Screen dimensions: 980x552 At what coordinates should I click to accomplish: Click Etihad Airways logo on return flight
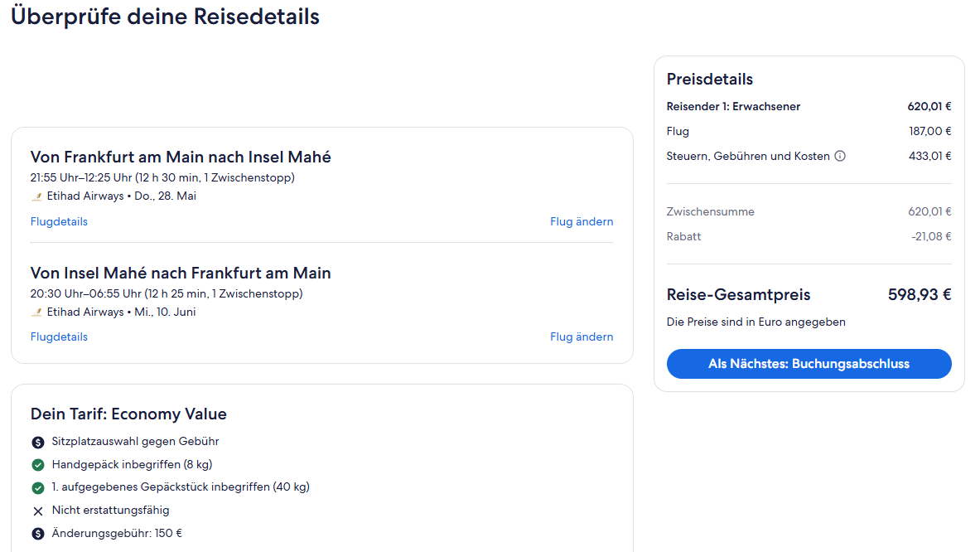pyautogui.click(x=36, y=312)
